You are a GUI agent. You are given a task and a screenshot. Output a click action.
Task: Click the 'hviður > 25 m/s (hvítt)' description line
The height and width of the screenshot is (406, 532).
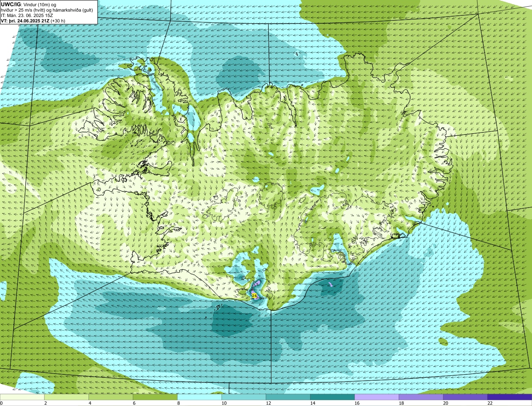pyautogui.click(x=48, y=10)
